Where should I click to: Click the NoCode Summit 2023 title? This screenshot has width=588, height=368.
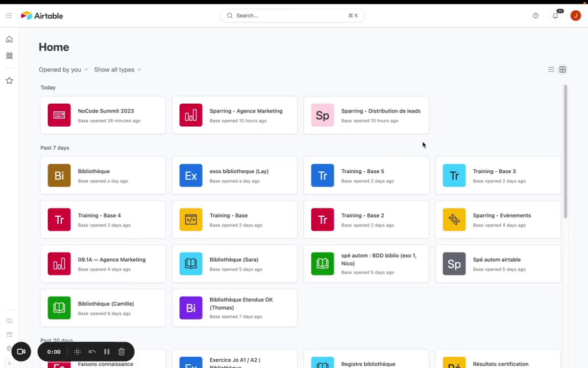click(106, 111)
